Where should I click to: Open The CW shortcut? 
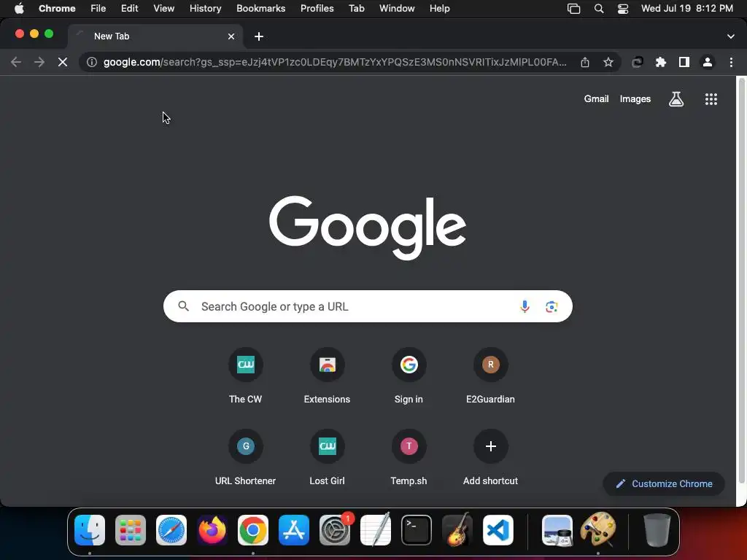pos(245,376)
